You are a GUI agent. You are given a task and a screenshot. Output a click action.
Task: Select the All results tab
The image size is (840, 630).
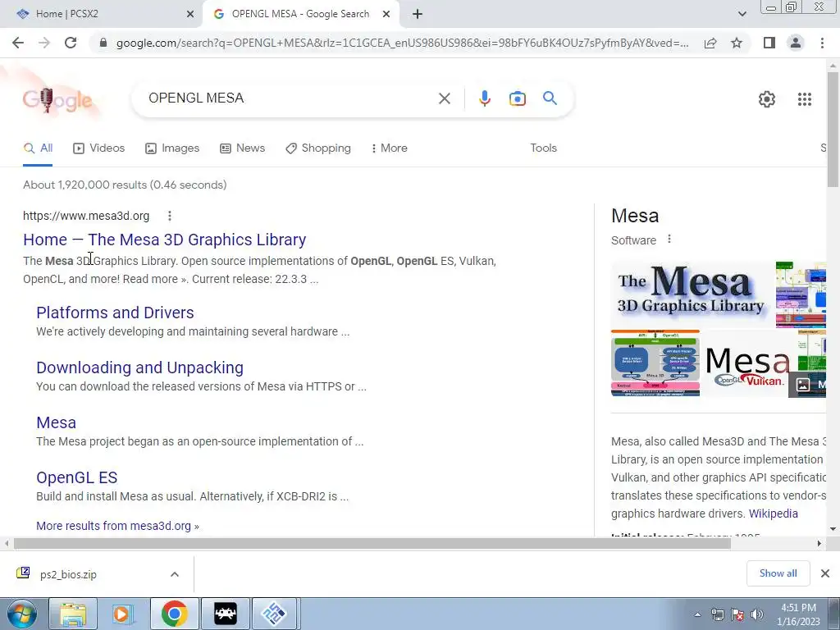point(38,148)
